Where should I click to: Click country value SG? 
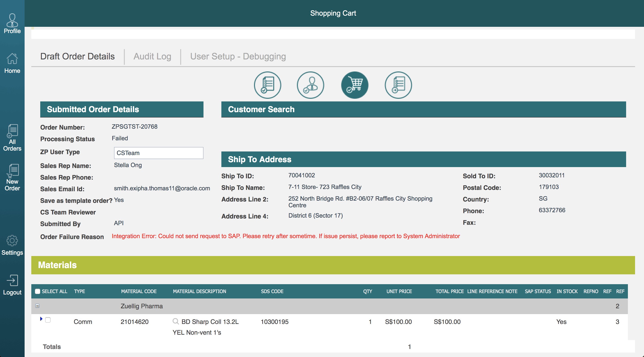[x=543, y=198]
